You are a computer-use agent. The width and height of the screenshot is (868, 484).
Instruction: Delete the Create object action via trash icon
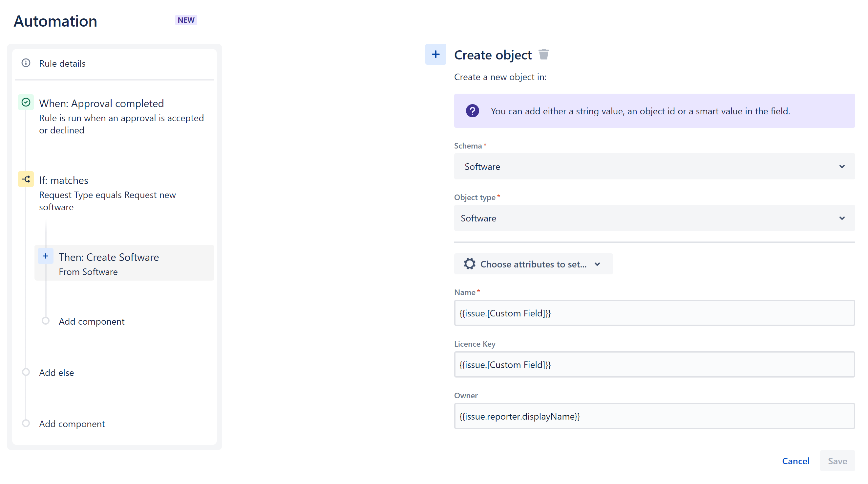coord(544,54)
